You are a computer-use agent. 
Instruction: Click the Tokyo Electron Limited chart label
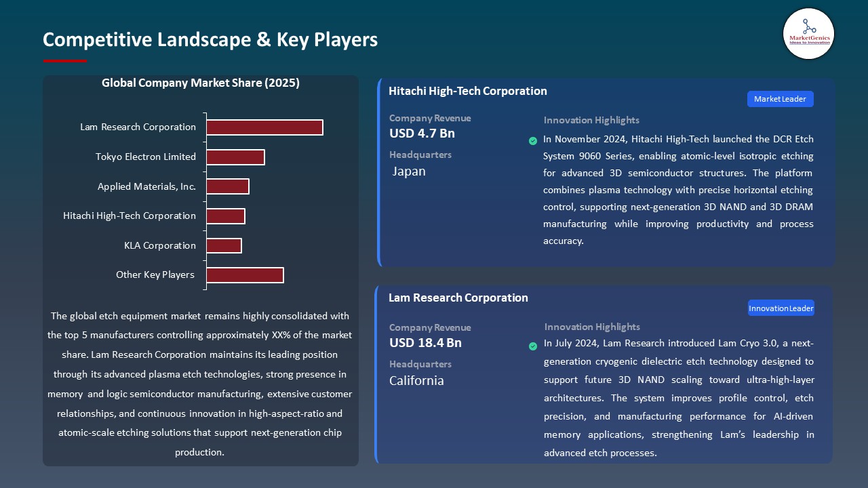[146, 157]
